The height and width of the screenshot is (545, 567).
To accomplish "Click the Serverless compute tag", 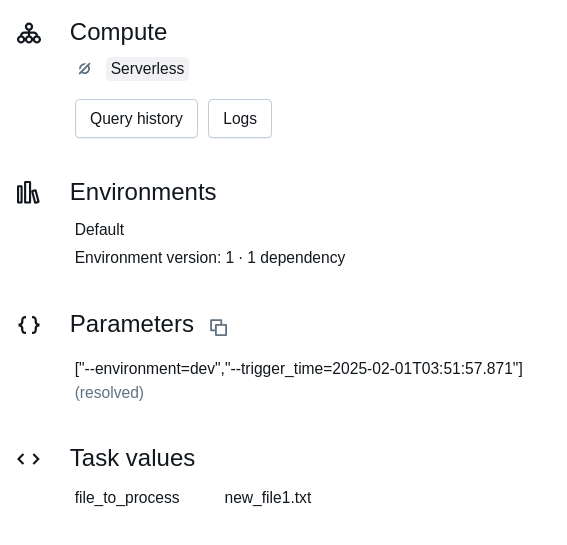I will pyautogui.click(x=147, y=69).
